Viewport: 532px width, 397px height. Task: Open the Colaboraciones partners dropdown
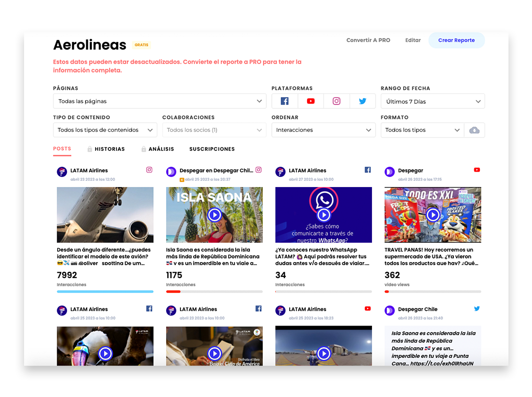[x=214, y=130]
